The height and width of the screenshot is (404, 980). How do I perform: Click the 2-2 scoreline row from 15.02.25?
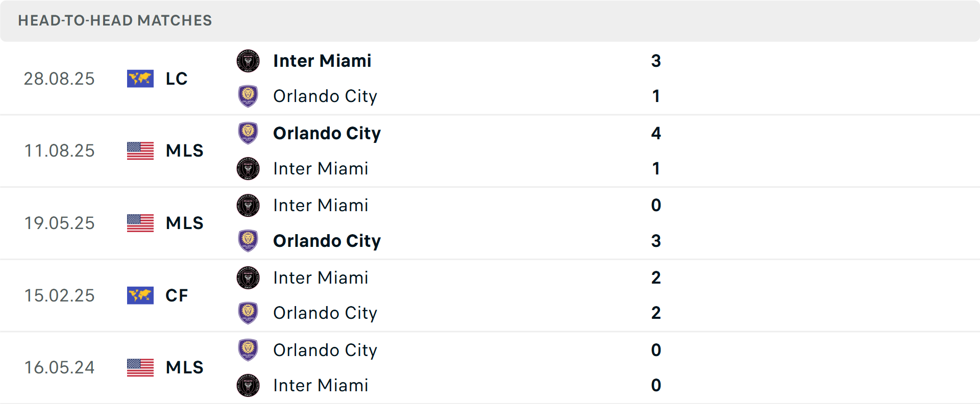[x=655, y=295]
